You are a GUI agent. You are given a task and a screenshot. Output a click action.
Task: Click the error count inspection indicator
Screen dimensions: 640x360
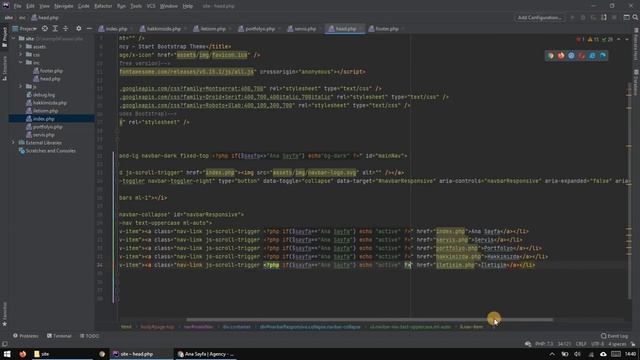[580, 40]
